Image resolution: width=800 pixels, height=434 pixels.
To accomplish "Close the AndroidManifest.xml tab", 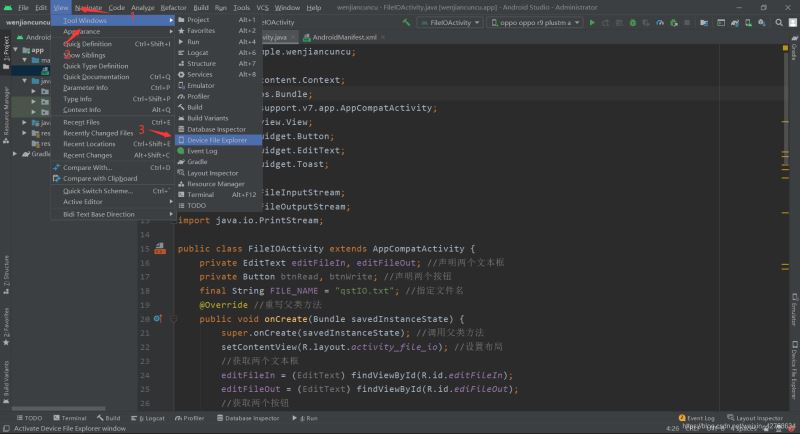I will [383, 37].
